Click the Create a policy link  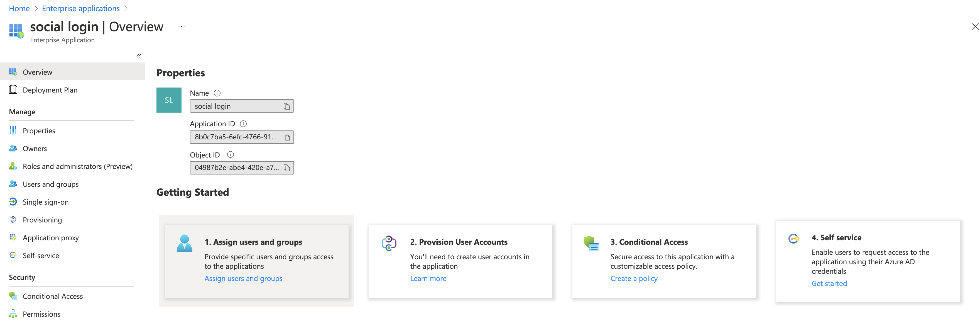pos(634,278)
